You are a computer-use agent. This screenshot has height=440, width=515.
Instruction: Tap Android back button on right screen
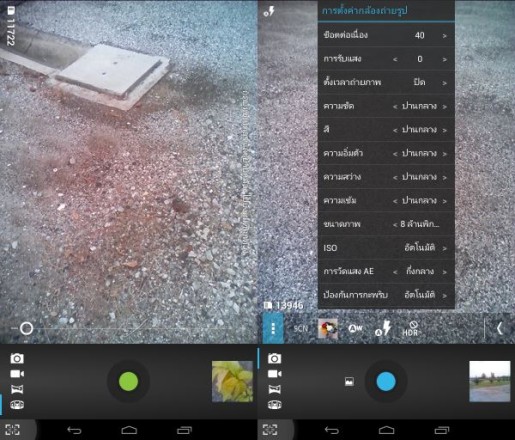(332, 430)
